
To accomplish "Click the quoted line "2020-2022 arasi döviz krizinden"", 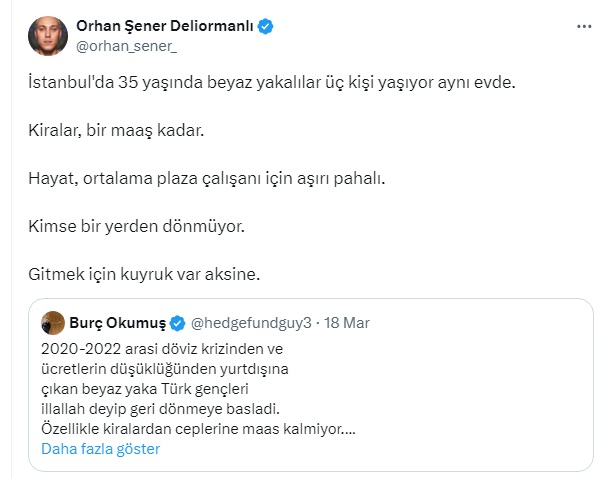I will coord(163,348).
